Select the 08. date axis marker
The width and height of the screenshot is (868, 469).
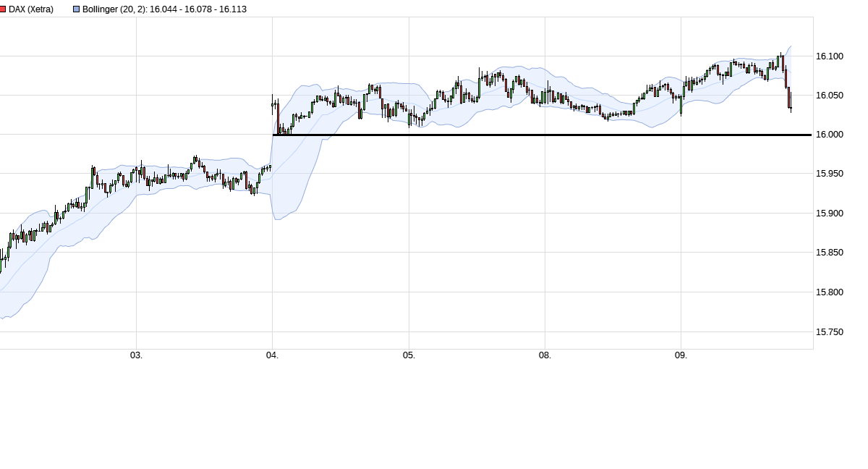click(545, 355)
